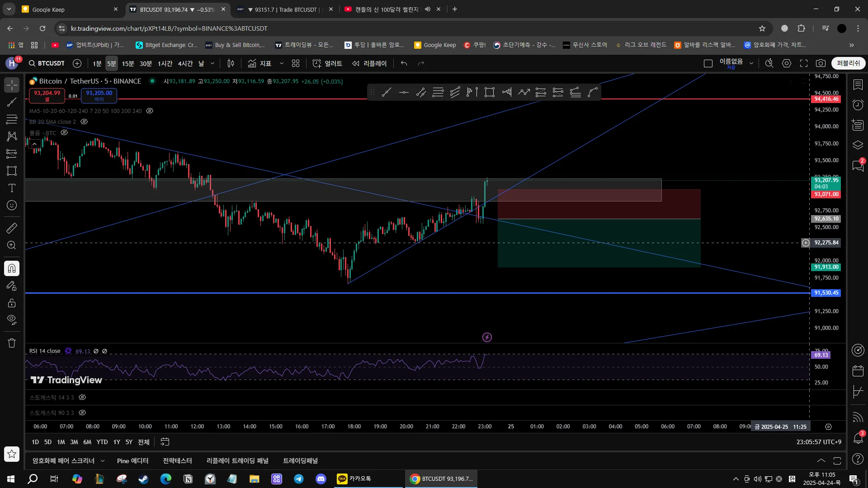Toggle visibility of MA5-10-20 indicator
The height and width of the screenshot is (488, 868).
(x=150, y=111)
